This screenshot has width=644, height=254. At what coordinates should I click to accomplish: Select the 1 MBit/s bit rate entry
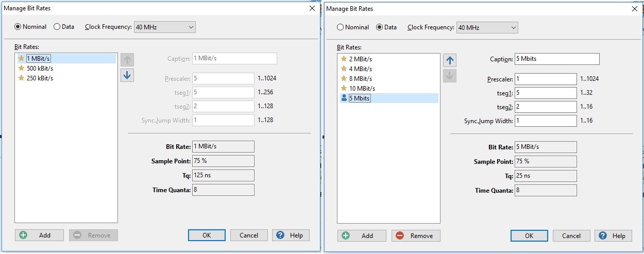click(x=65, y=58)
